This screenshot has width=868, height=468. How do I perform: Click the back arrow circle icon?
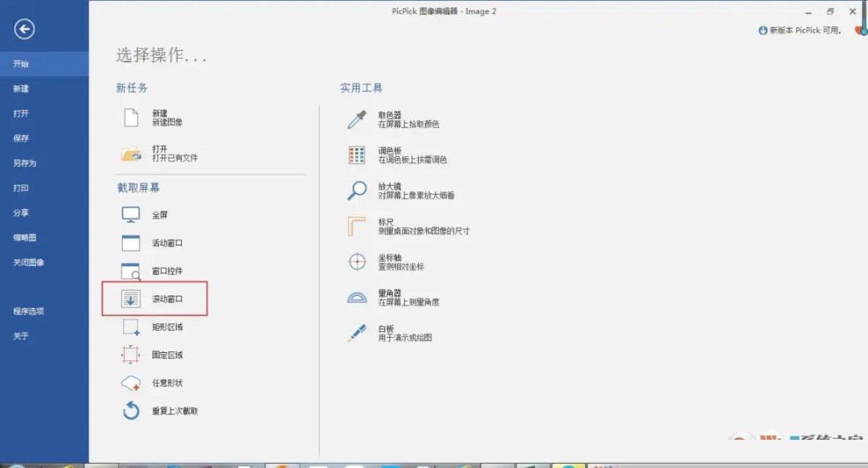[24, 29]
